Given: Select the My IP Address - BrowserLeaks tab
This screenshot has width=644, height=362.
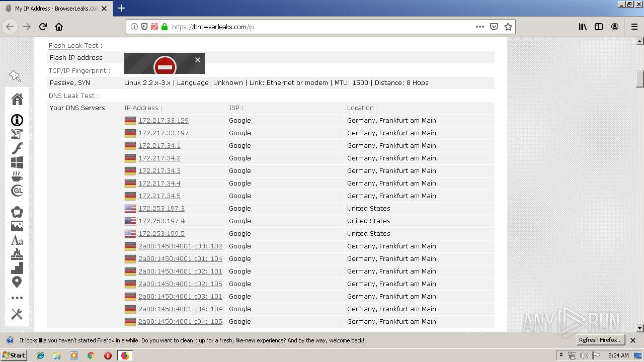Looking at the screenshot, I should 56,9.
